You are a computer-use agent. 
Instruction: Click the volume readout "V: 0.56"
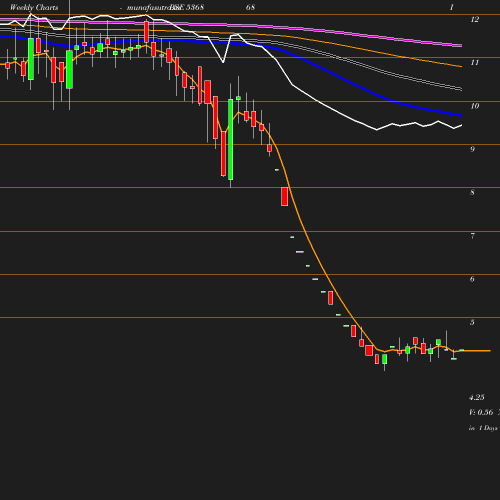(481, 412)
